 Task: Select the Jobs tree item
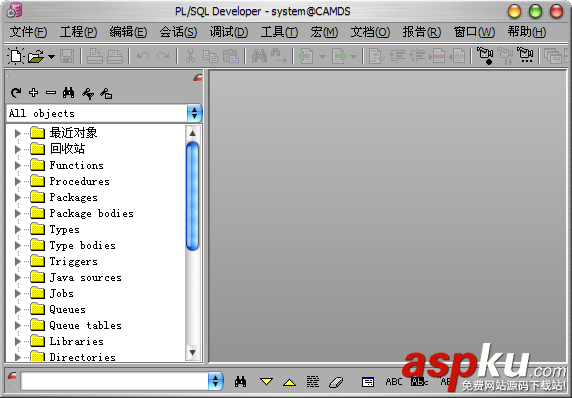click(62, 294)
